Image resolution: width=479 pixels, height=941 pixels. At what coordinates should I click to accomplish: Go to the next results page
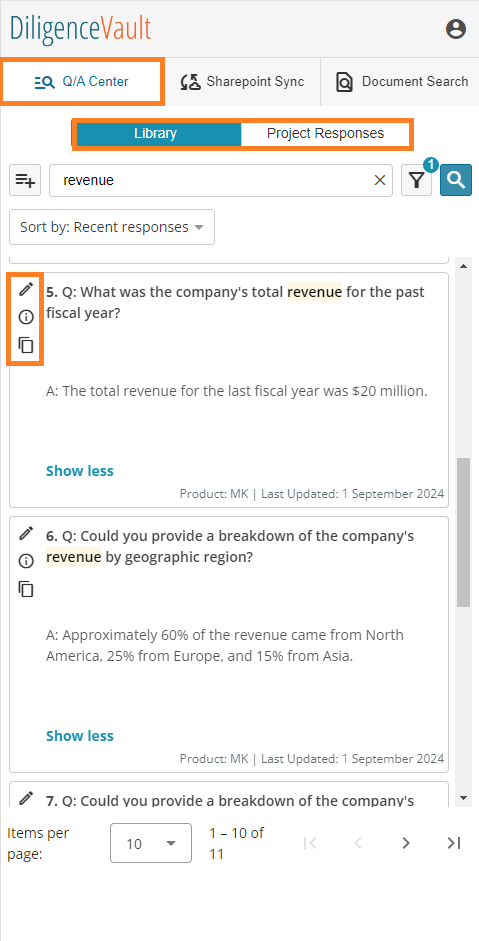(406, 843)
